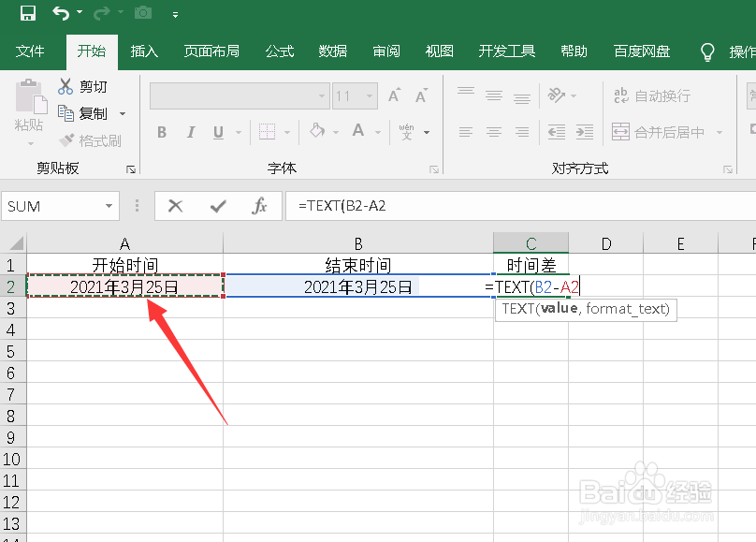Toggle 自动换行 wrap text

(x=652, y=96)
